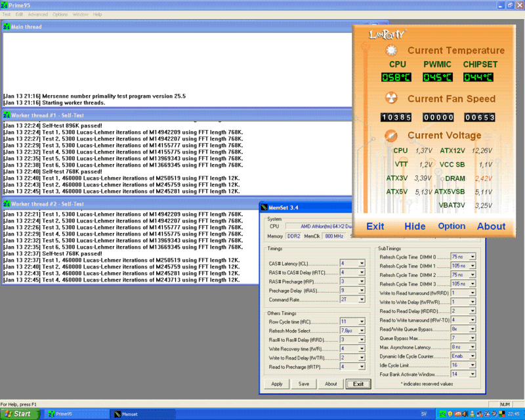Open the Write to Read Delay (tWTR) dropdown
This screenshot has height=420, width=525.
(x=362, y=358)
